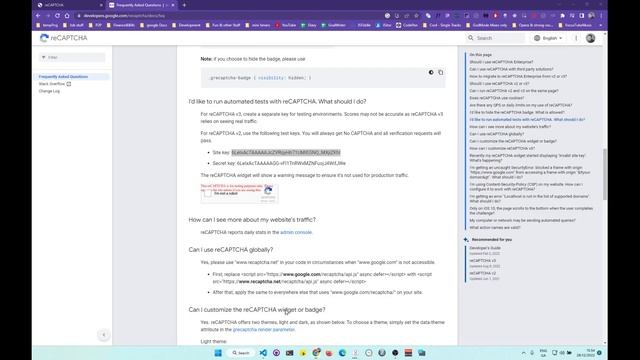640x360 pixels.
Task: Open the Windows Start menu
Action: 218,353
